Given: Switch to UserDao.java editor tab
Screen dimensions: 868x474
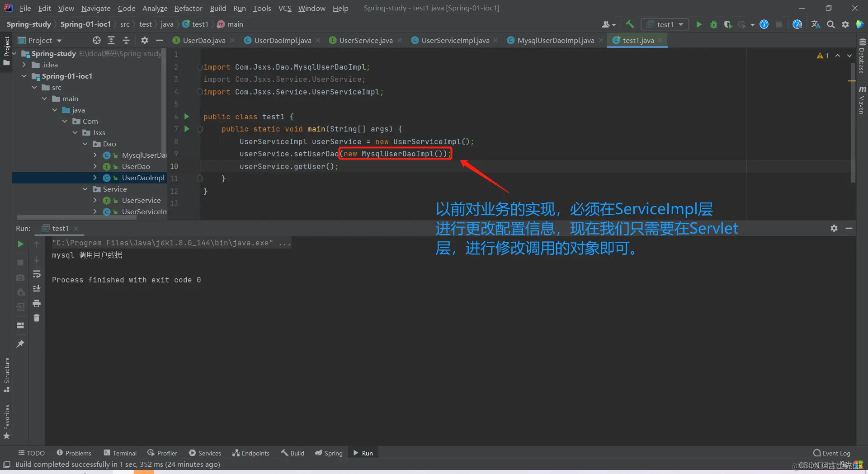Looking at the screenshot, I should (204, 40).
